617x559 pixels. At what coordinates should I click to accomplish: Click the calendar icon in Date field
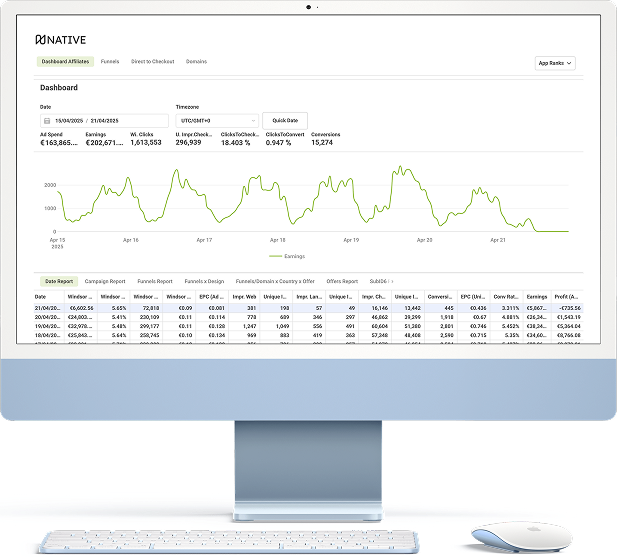click(x=46, y=120)
